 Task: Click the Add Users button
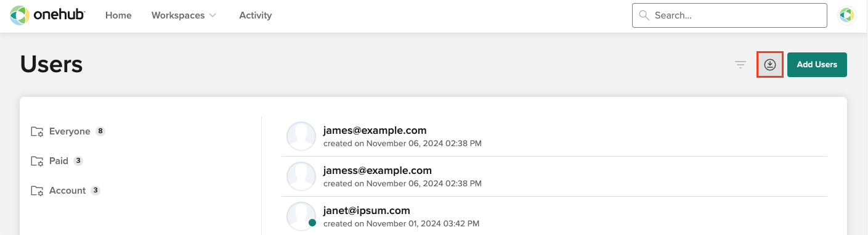tap(817, 65)
